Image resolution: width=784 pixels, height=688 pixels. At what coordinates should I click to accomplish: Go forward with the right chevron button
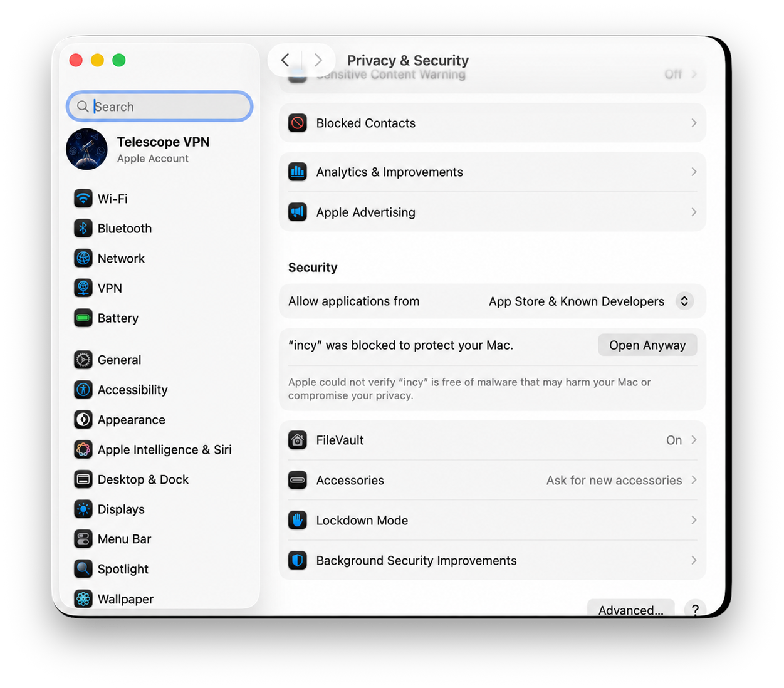[318, 60]
